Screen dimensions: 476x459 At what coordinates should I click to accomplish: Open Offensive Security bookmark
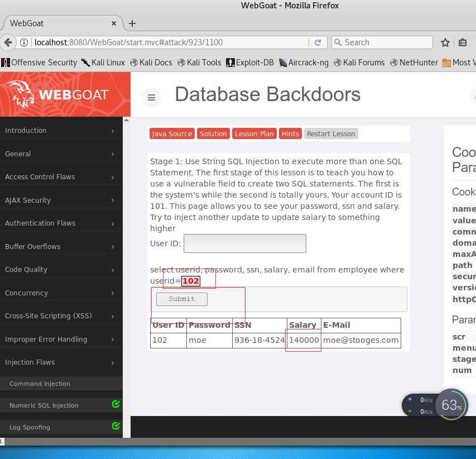[39, 63]
